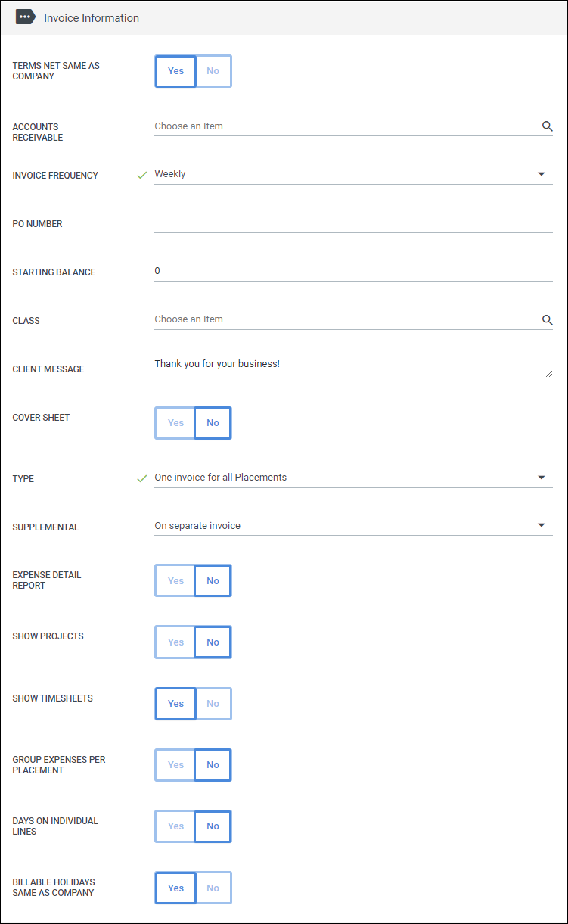Expand the Type dropdown showing One invoice
This screenshot has width=568, height=924.
[x=541, y=478]
